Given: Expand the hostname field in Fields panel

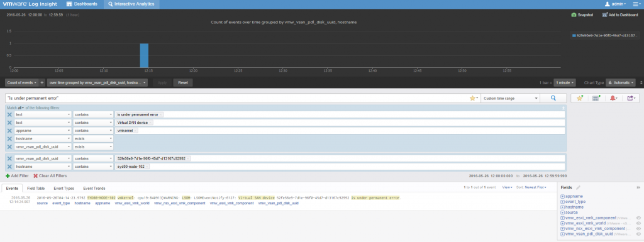Looking at the screenshot, I should click(x=562, y=207).
